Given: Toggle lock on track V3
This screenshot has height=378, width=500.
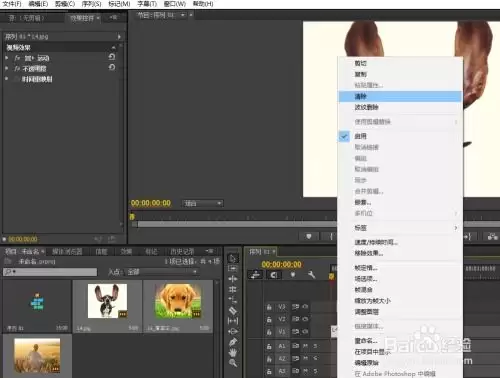Looking at the screenshot, I should coord(269,307).
